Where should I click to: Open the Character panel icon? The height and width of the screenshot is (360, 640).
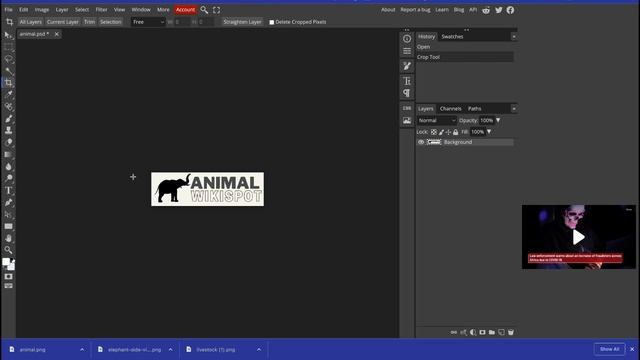407,81
